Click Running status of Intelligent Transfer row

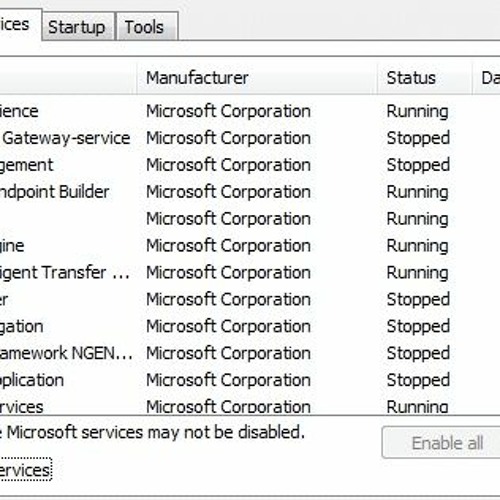tap(417, 272)
